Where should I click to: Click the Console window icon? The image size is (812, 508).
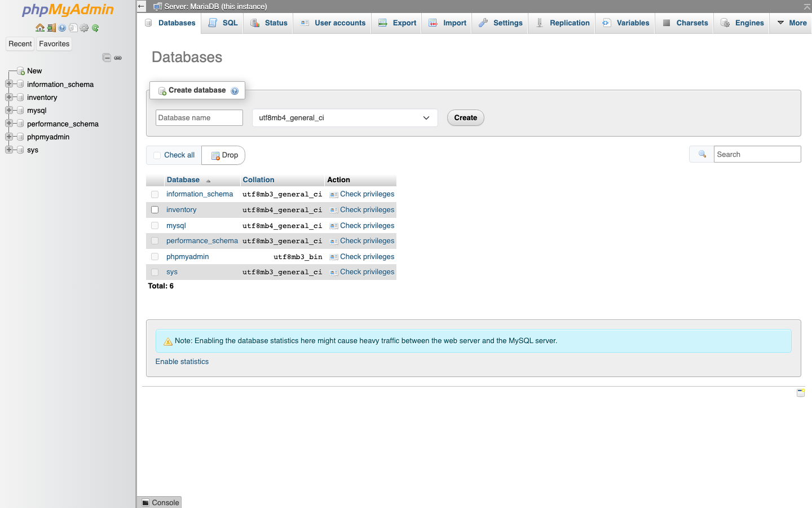click(x=145, y=502)
